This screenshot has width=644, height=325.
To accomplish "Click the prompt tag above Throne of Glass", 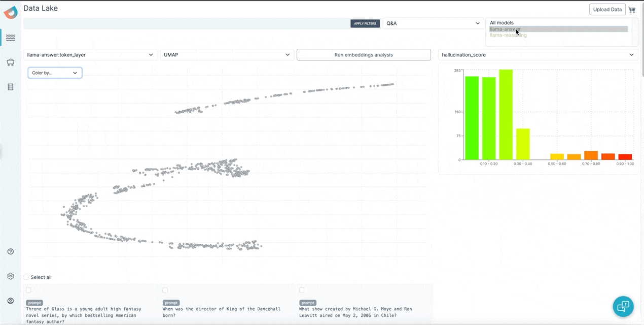I will 34,303.
